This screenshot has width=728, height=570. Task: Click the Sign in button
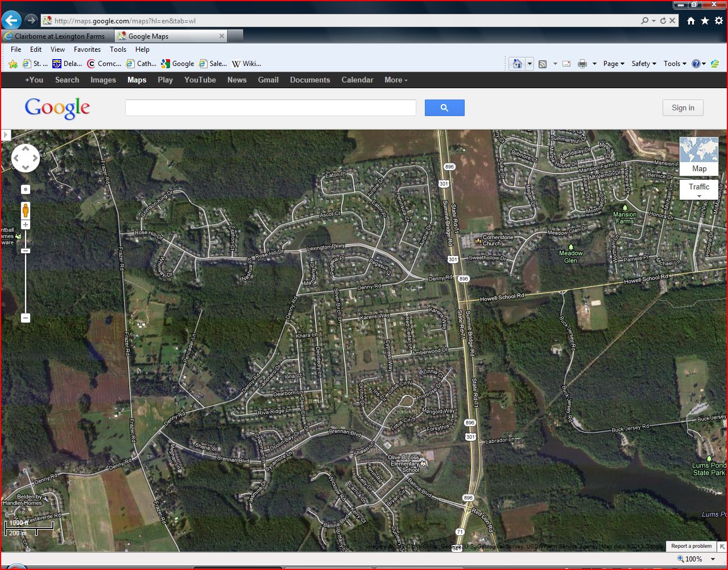coord(682,108)
